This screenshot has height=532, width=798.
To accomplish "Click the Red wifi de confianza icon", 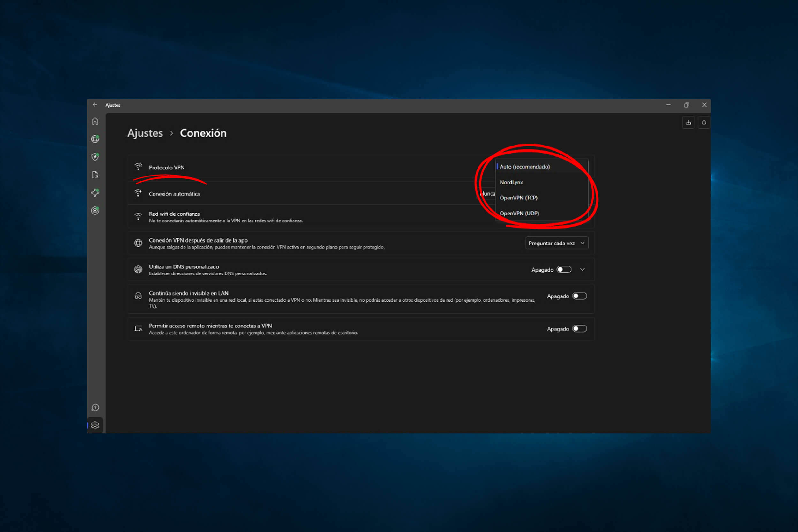I will (x=138, y=216).
